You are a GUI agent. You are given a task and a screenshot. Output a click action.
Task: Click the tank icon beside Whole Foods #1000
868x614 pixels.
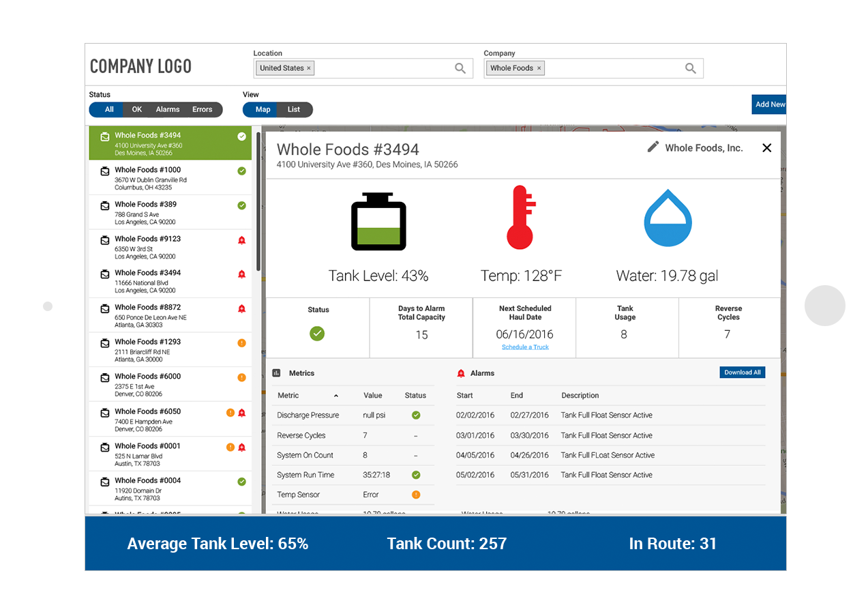(x=105, y=171)
